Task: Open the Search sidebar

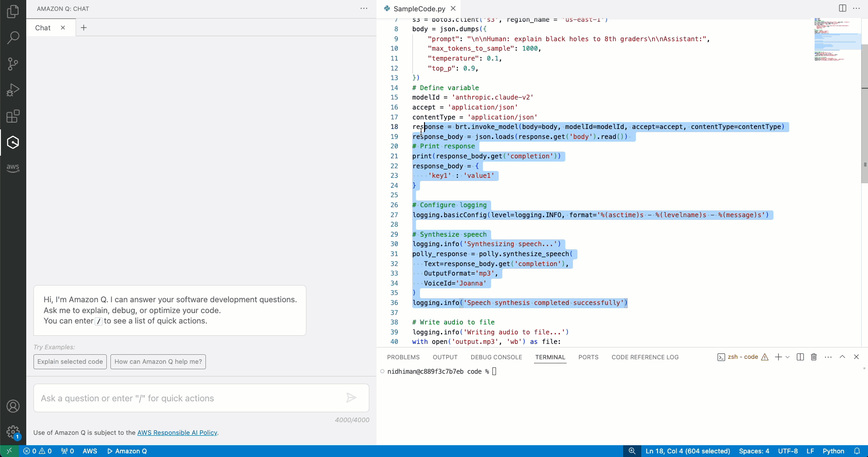Action: point(13,38)
